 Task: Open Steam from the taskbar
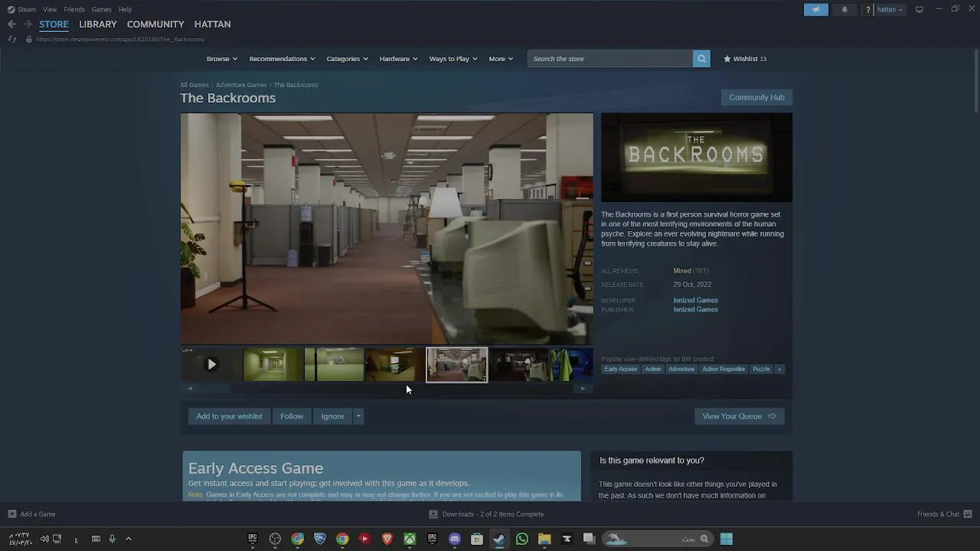[499, 539]
